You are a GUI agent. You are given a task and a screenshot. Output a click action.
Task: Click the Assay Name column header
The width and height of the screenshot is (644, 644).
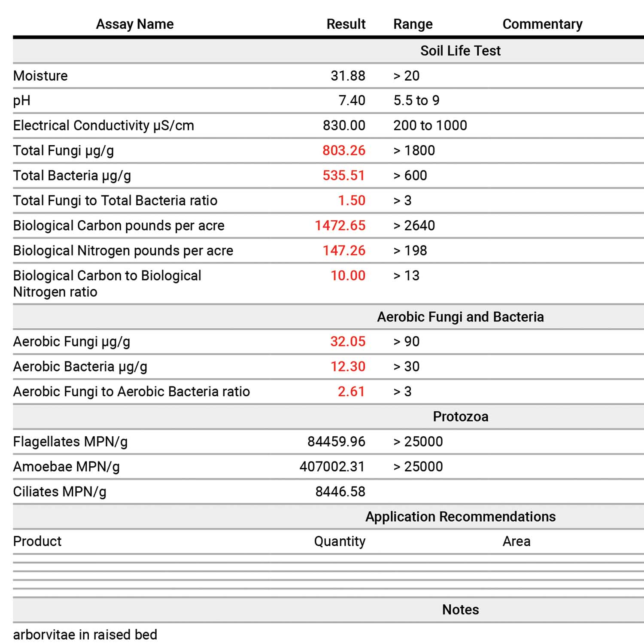point(134,24)
